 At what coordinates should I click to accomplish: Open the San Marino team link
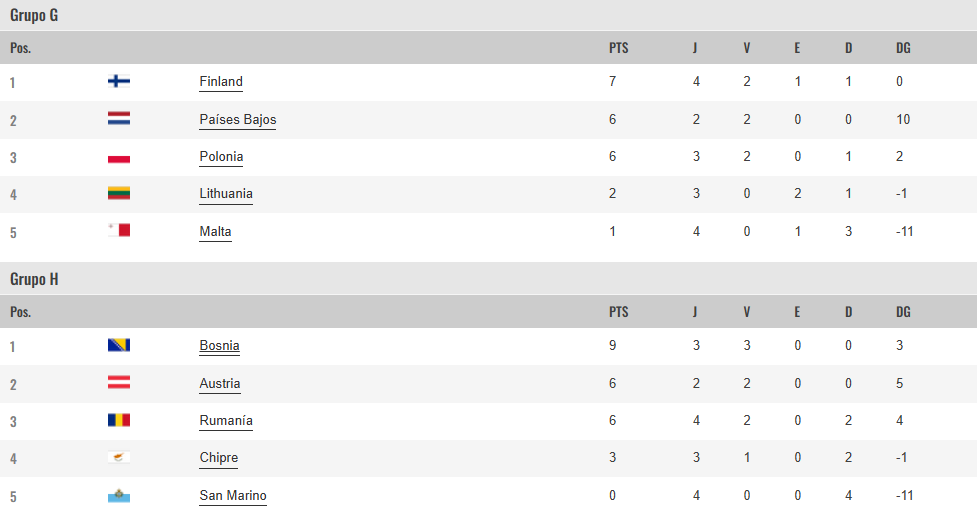(x=233, y=496)
